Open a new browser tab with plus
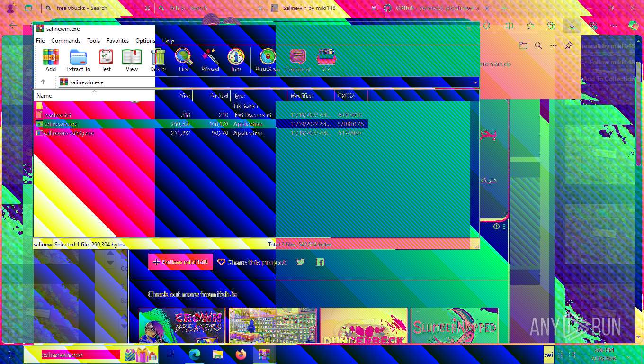Image resolution: width=644 pixels, height=364 pixels. (x=504, y=8)
